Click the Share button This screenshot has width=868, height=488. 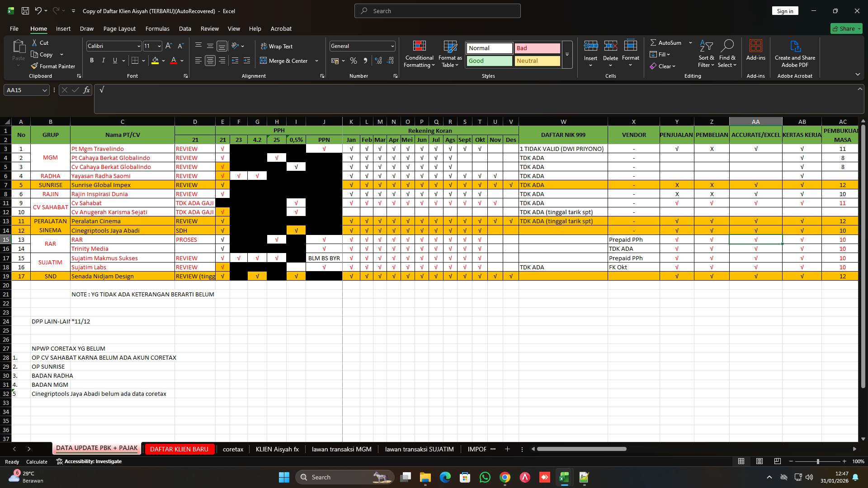coord(846,28)
